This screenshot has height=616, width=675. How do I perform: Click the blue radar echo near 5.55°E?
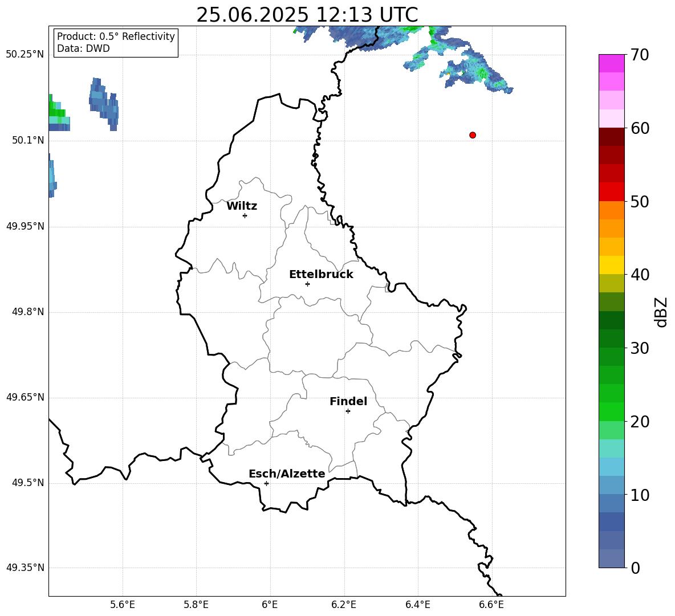pyautogui.click(x=104, y=104)
